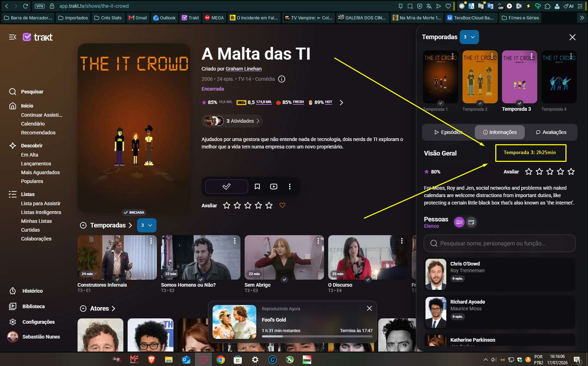The height and width of the screenshot is (366, 588).
Task: Open three-dot menu on Sem Abrigo thumbnail
Action: (318, 241)
